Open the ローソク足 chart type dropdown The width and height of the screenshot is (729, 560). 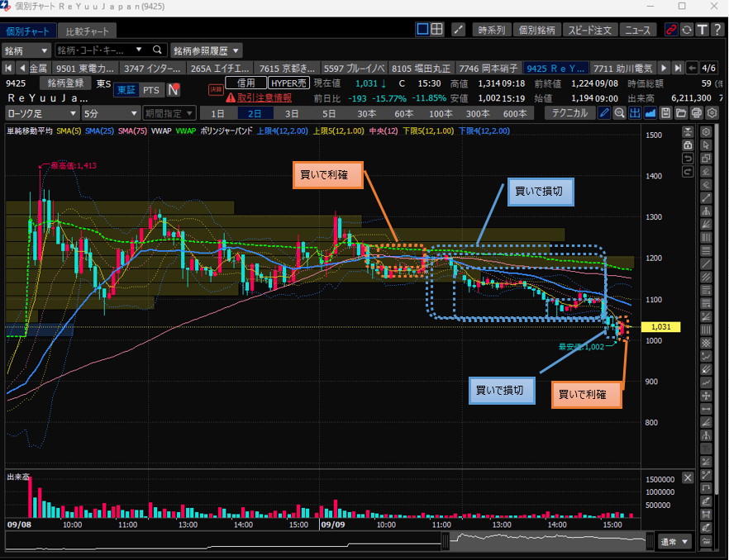pyautogui.click(x=41, y=113)
